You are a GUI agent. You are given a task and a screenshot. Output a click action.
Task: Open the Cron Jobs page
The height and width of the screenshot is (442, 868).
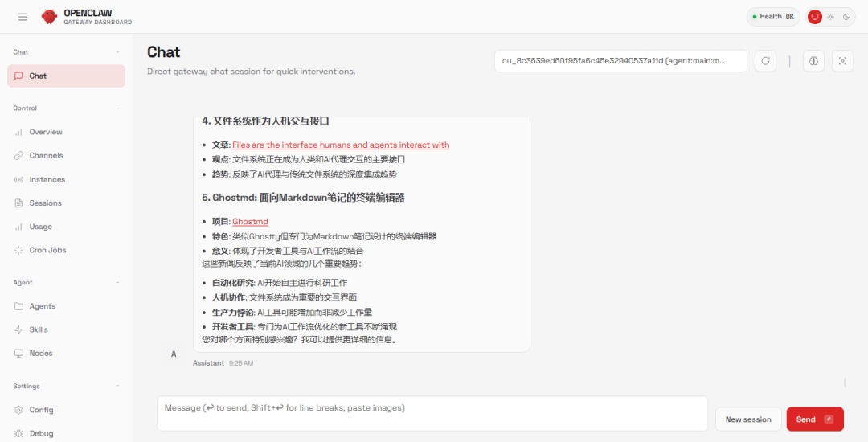click(x=67, y=250)
